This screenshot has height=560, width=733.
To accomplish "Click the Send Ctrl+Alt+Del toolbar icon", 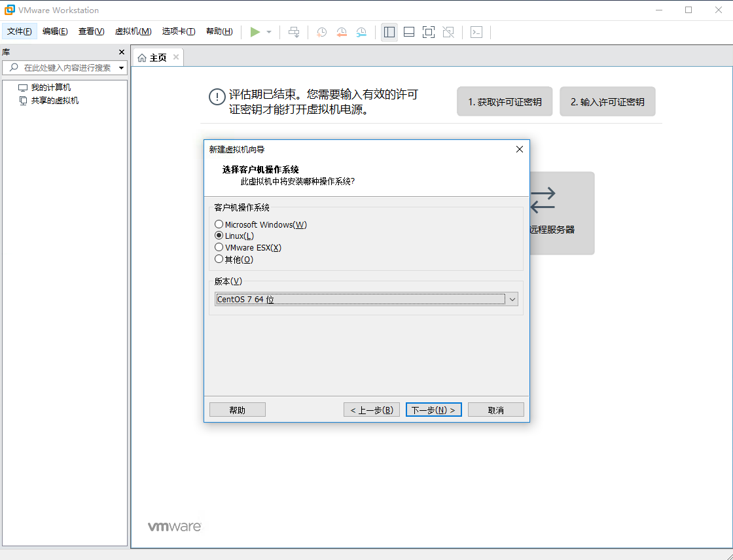I will (x=294, y=32).
